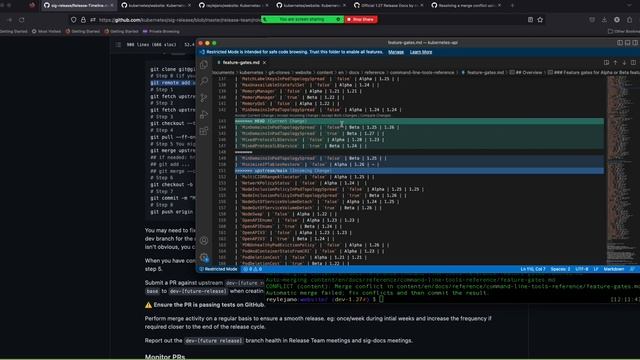Viewport: 640px width, 360px height.
Task: Click Learn More in Restricted Mode banner
Action: coord(421,52)
